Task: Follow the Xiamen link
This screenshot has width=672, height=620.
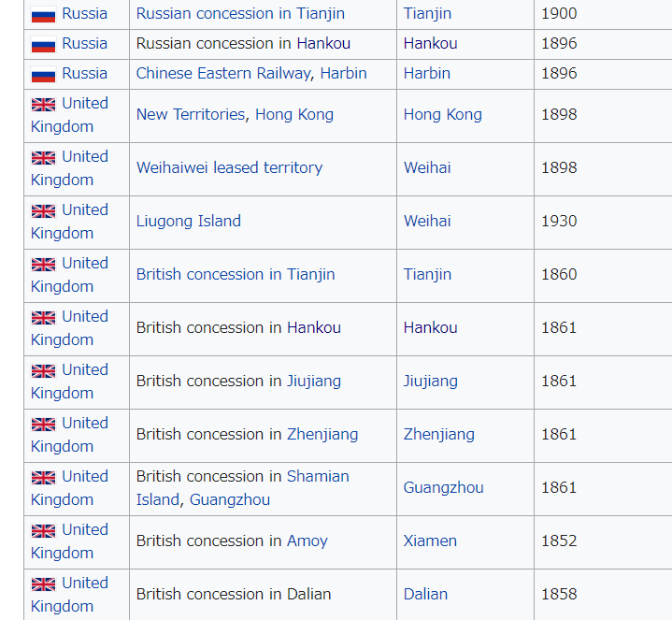Action: click(x=430, y=541)
